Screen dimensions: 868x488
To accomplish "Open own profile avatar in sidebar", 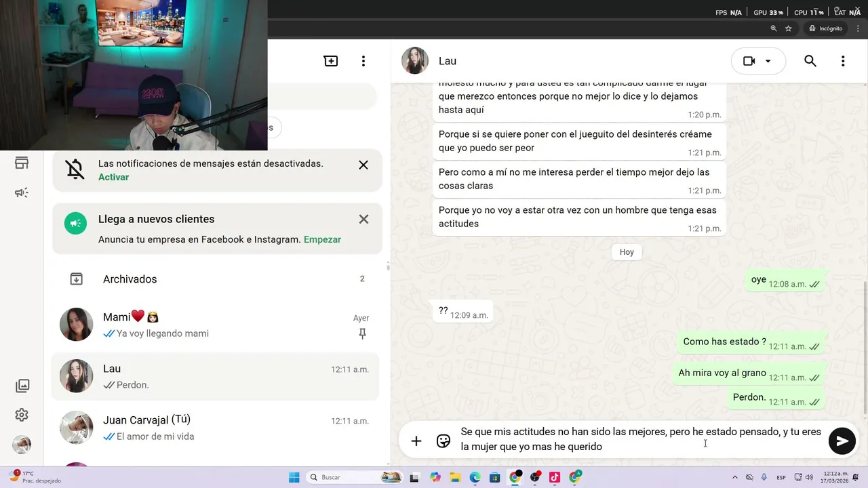I will tap(22, 445).
